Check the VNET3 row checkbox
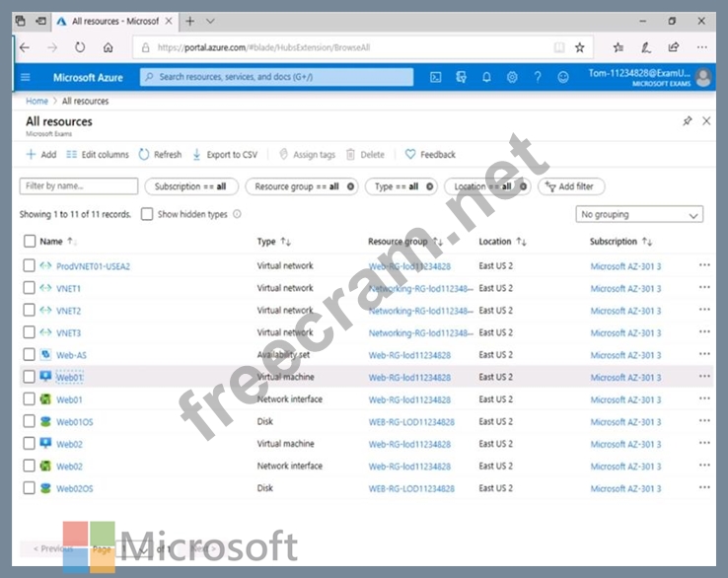The height and width of the screenshot is (578, 728). pyautogui.click(x=30, y=332)
